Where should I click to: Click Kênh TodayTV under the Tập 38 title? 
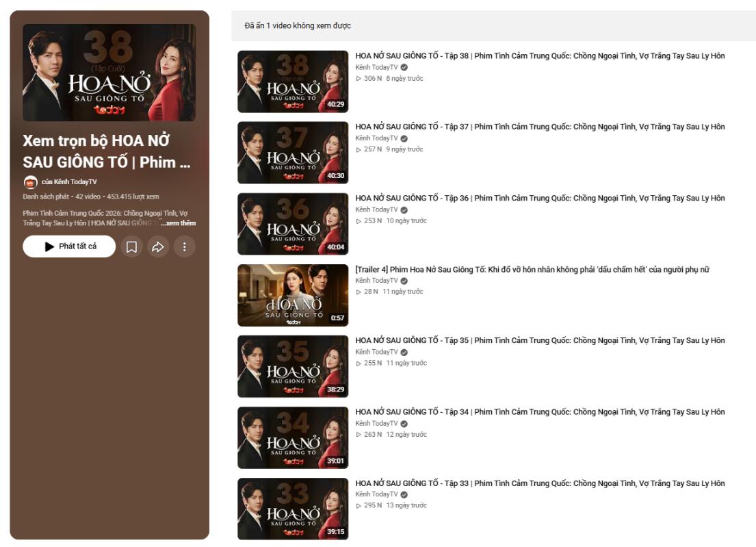pyautogui.click(x=376, y=68)
